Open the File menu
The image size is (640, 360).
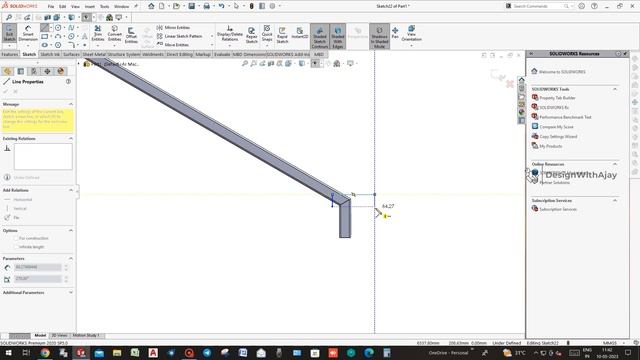tap(51, 7)
